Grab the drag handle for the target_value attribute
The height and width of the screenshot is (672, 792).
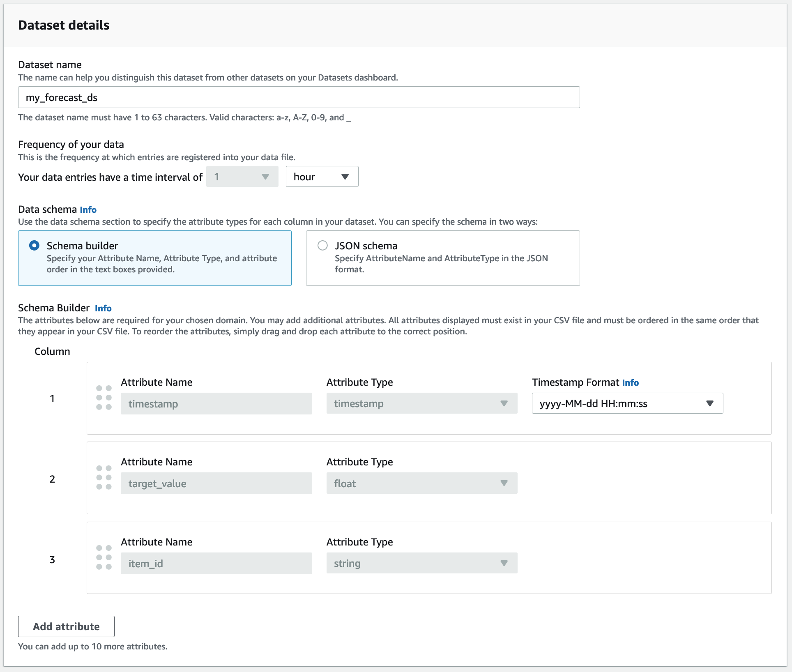[104, 478]
